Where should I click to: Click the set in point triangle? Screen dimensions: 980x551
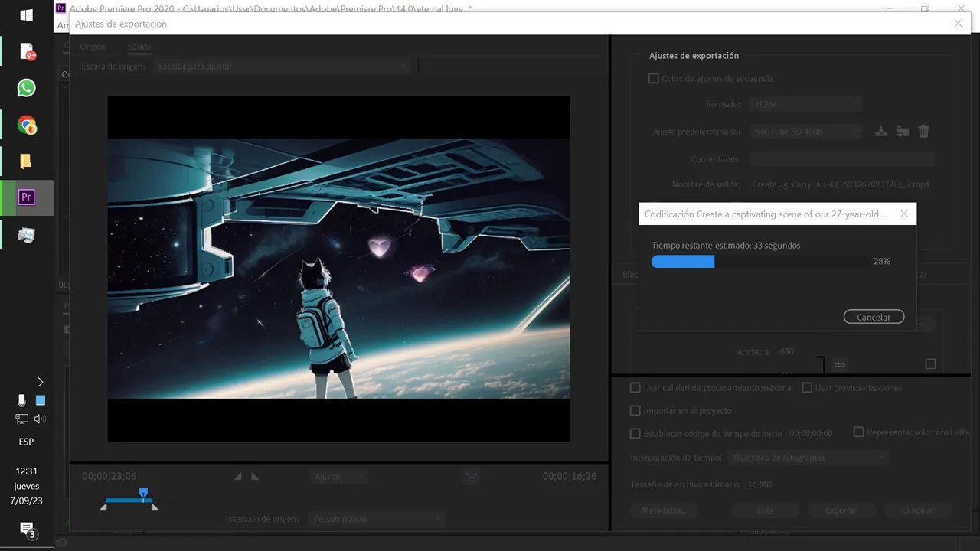point(238,476)
